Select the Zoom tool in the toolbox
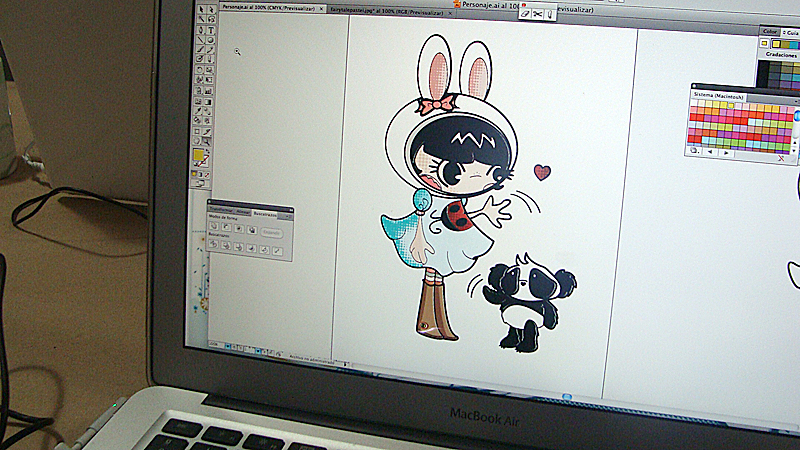 coord(206,141)
